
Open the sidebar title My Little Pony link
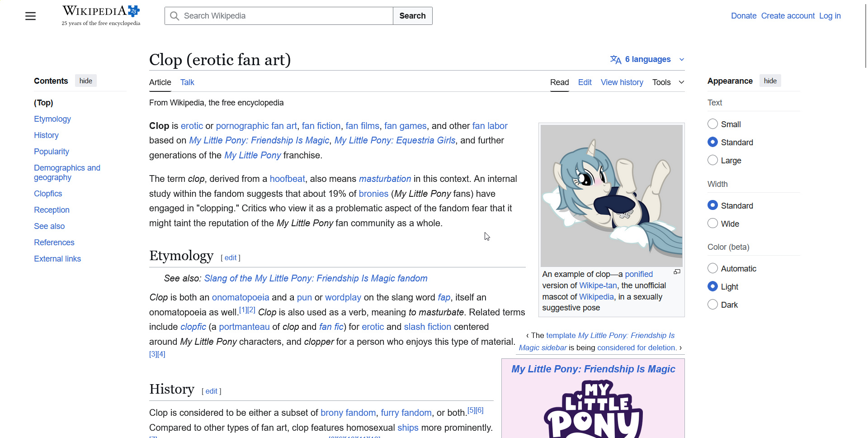[593, 369]
